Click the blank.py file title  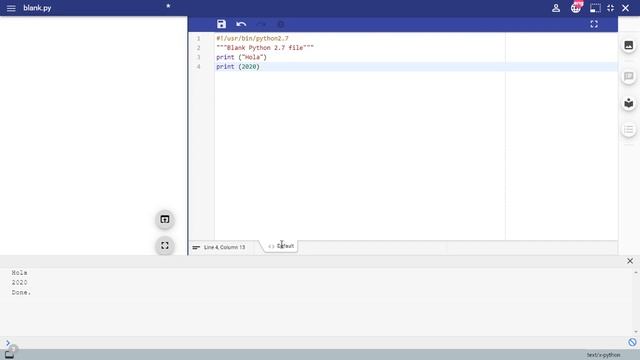[x=37, y=8]
